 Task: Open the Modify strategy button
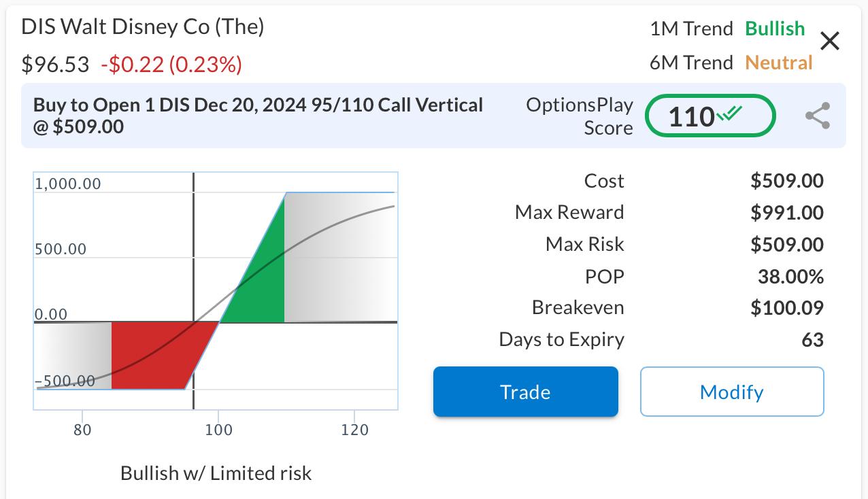(731, 392)
